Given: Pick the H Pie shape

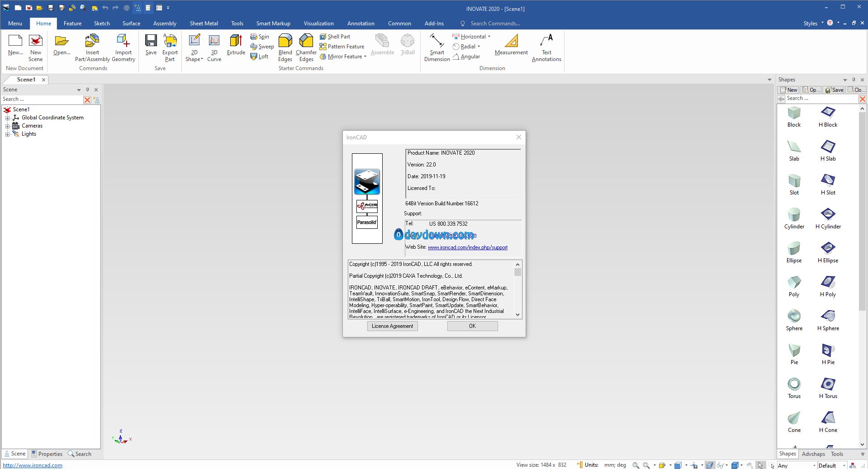Looking at the screenshot, I should (828, 355).
